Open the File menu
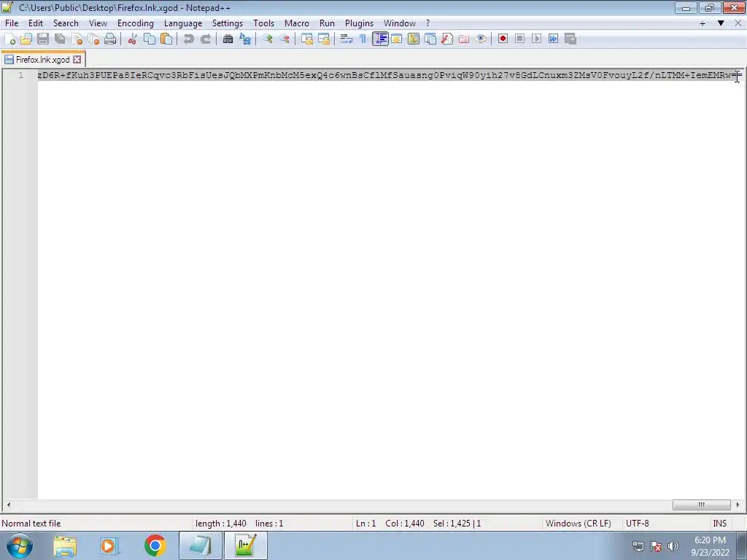This screenshot has width=747, height=560. [12, 23]
